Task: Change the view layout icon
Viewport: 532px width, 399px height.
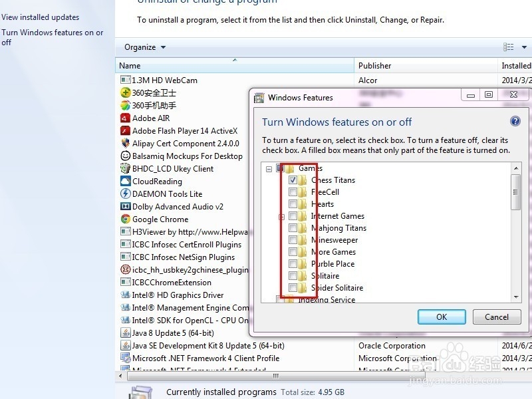Action: tap(508, 47)
